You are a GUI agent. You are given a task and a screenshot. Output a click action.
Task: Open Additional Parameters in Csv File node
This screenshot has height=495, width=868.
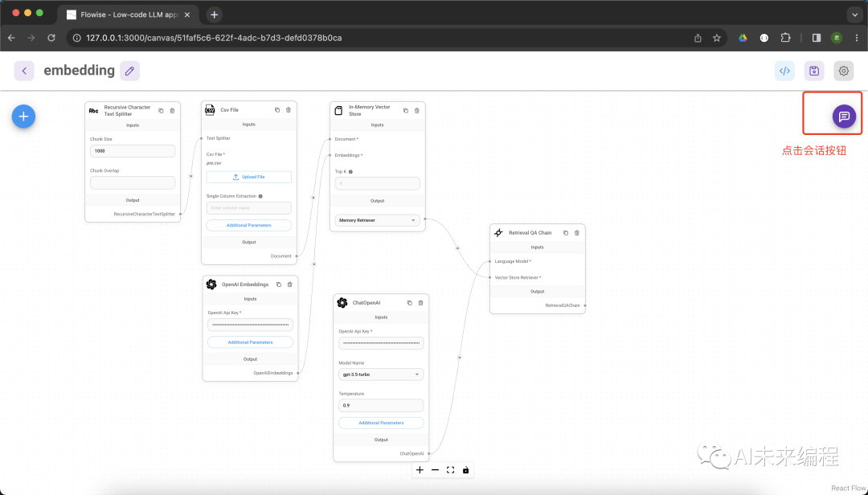coord(248,225)
